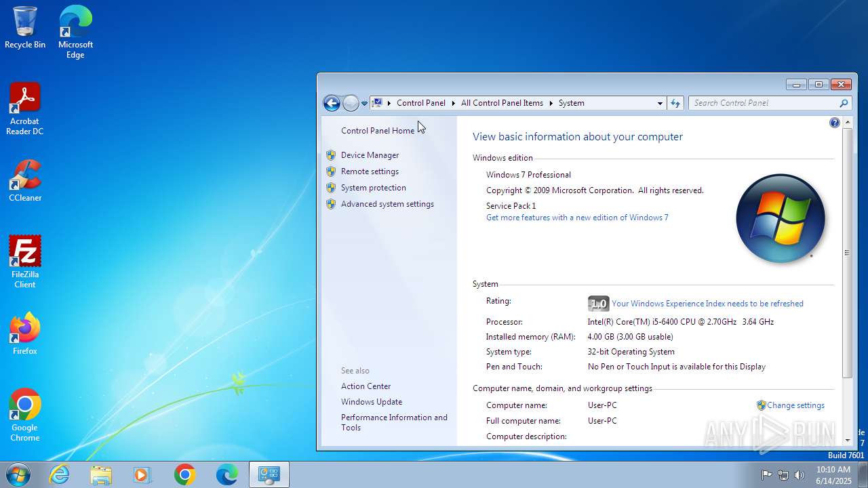The height and width of the screenshot is (488, 868).
Task: Minimize the System window
Action: 797,85
